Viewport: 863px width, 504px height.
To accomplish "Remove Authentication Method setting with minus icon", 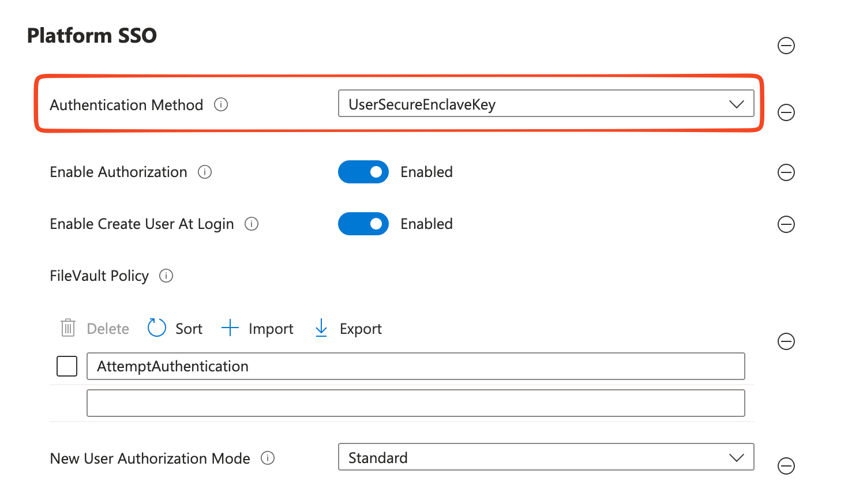I will click(x=786, y=112).
